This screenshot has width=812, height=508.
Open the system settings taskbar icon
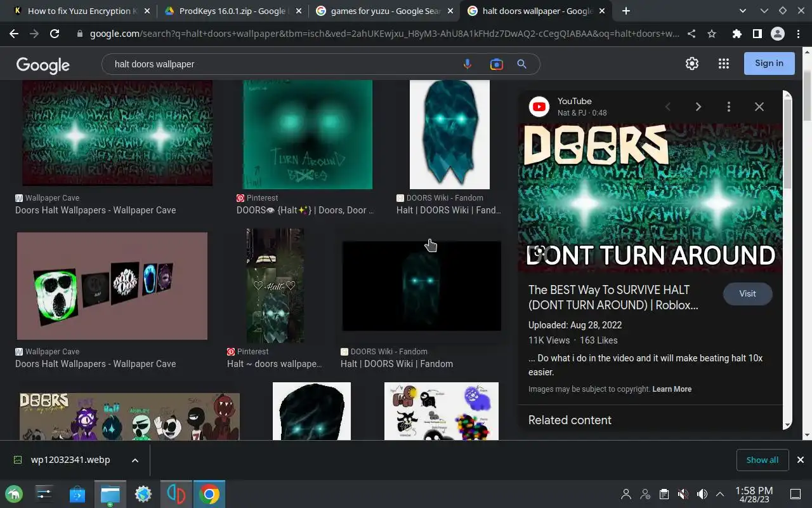tap(143, 494)
